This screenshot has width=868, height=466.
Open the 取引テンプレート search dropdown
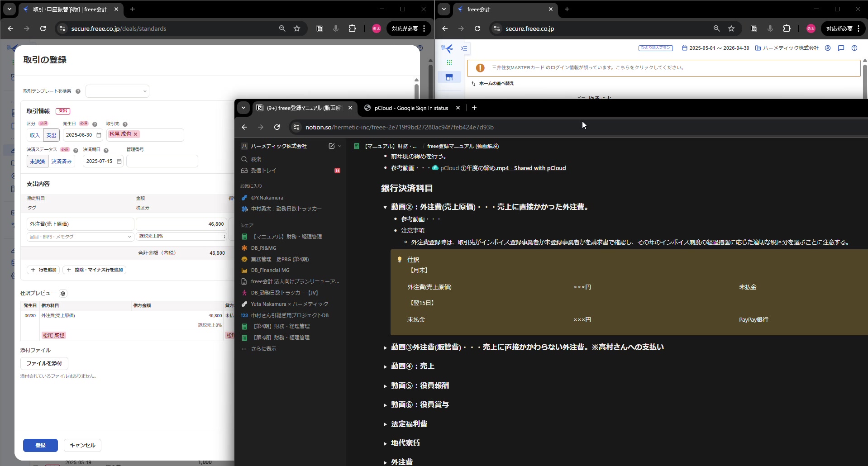pyautogui.click(x=117, y=91)
